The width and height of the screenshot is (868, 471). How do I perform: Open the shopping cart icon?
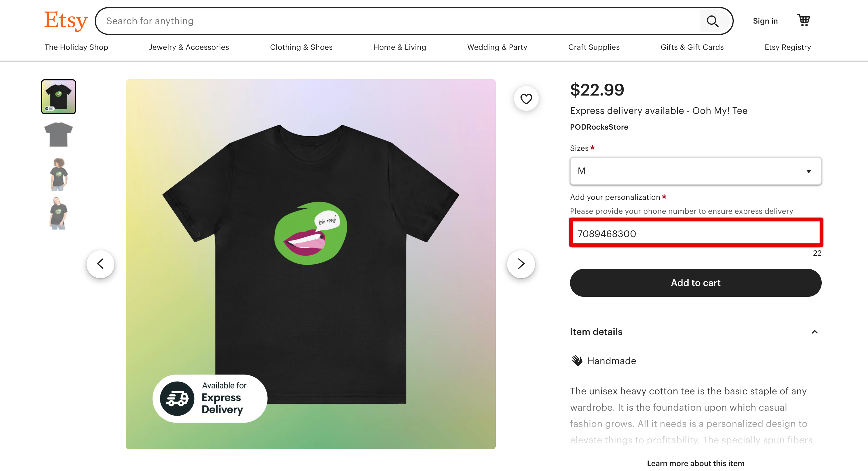(x=804, y=21)
